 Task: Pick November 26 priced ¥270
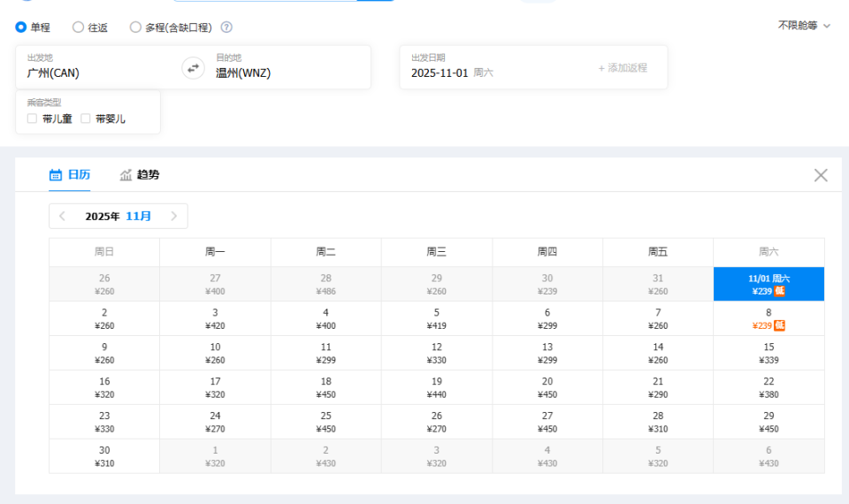point(436,422)
